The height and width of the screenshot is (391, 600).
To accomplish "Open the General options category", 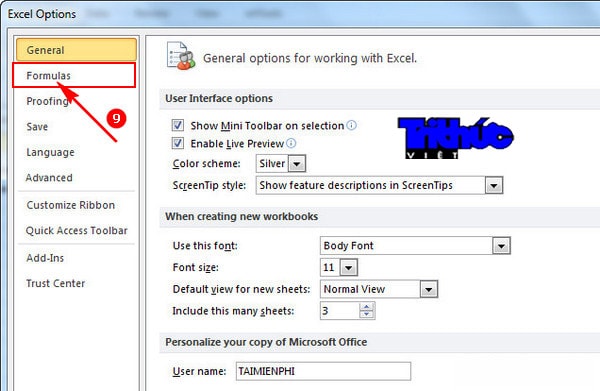I will [76, 50].
